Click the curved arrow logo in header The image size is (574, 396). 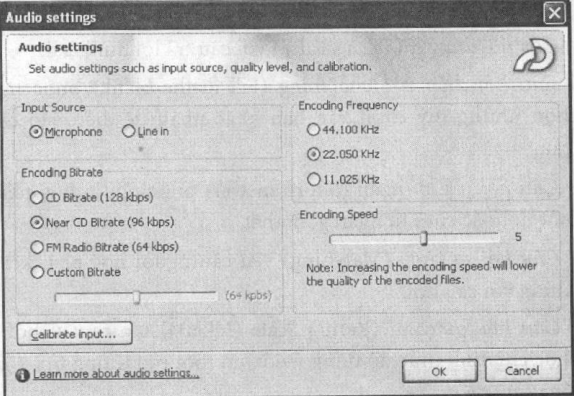(534, 56)
